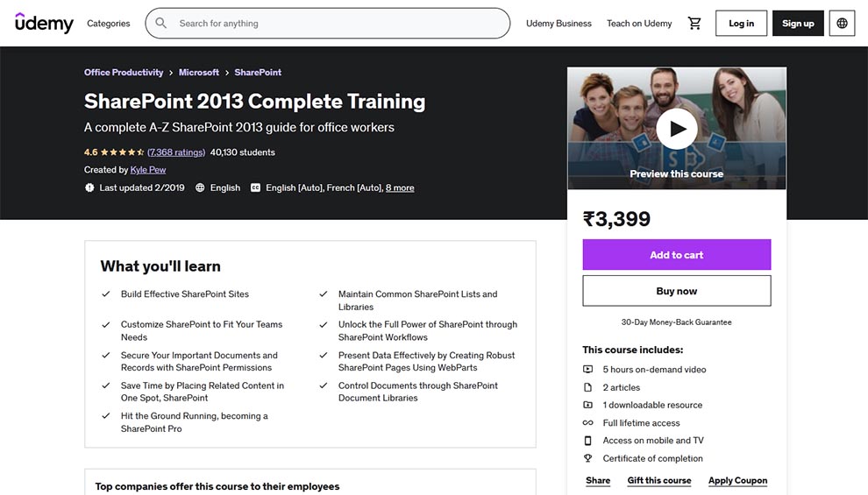868x495 pixels.
Task: Go to Microsoft breadcrumb
Action: pyautogui.click(x=199, y=73)
